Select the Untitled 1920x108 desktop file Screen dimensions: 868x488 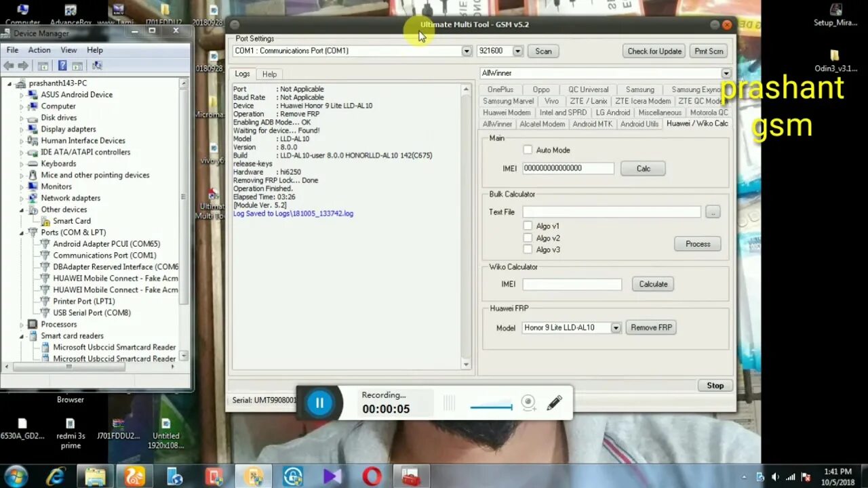click(x=166, y=434)
